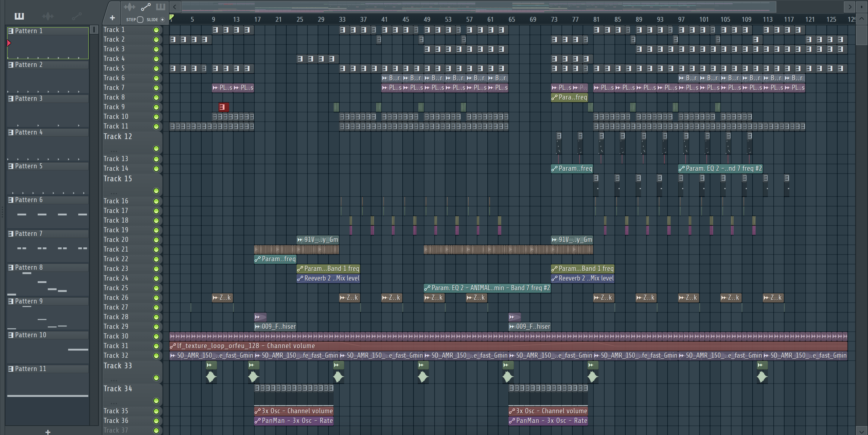This screenshot has height=435, width=868.
Task: Select the Para..freq automation clip on Track 8
Action: [569, 97]
